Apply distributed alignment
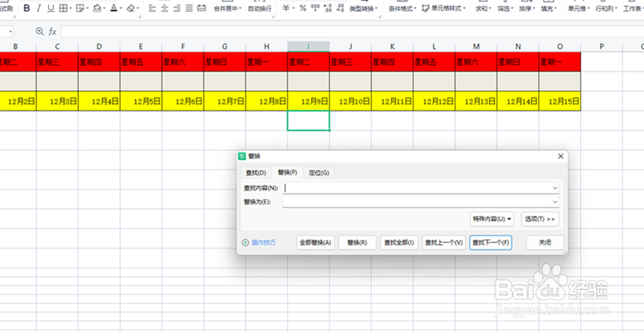Image resolution: width=644 pixels, height=332 pixels. 201,8
